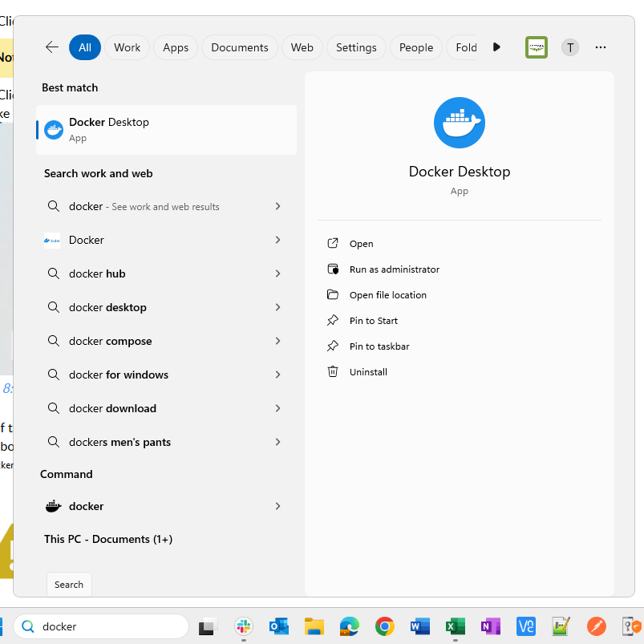Viewport: 644px width, 644px height.
Task: Launch Google Chrome from taskbar
Action: coord(385,626)
